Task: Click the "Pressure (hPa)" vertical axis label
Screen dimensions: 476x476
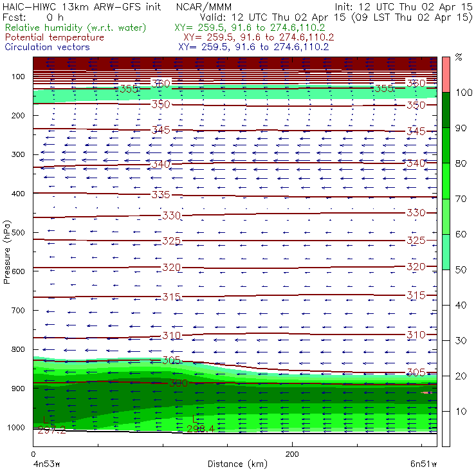Action: [x=7, y=252]
